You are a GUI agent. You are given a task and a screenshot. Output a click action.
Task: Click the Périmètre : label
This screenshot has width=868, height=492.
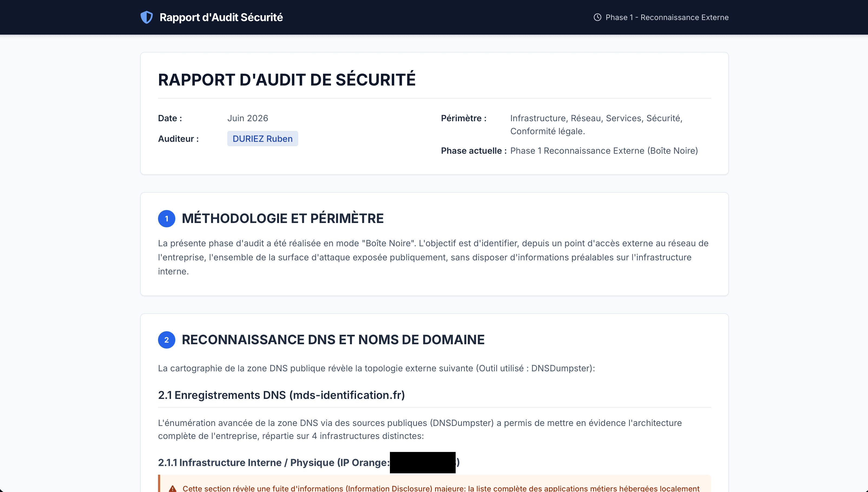[464, 118]
